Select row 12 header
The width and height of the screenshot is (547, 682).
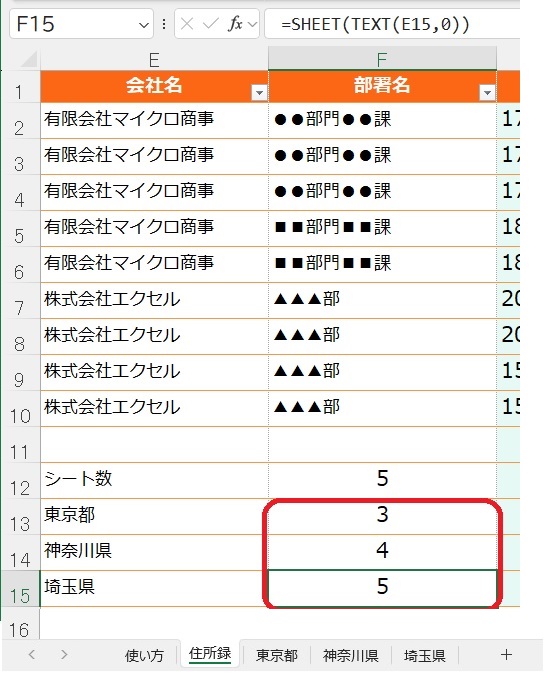click(x=20, y=481)
